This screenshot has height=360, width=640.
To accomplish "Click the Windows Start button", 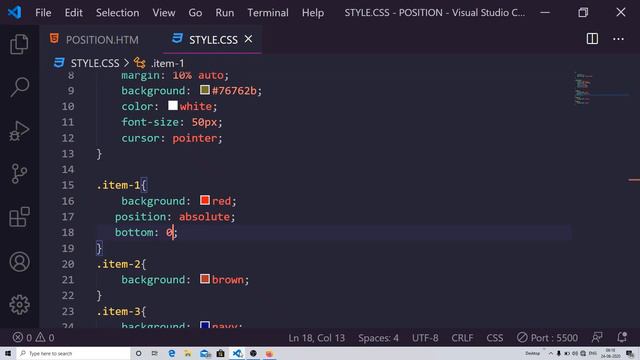I will point(8,353).
